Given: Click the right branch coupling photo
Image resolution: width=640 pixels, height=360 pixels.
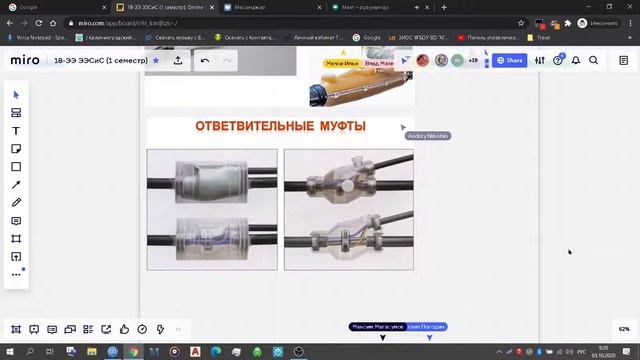Looking at the screenshot, I should click(349, 210).
